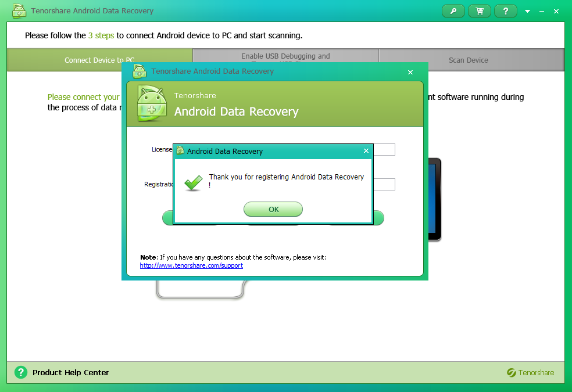Click the green Product Help Center question icon

click(x=21, y=372)
